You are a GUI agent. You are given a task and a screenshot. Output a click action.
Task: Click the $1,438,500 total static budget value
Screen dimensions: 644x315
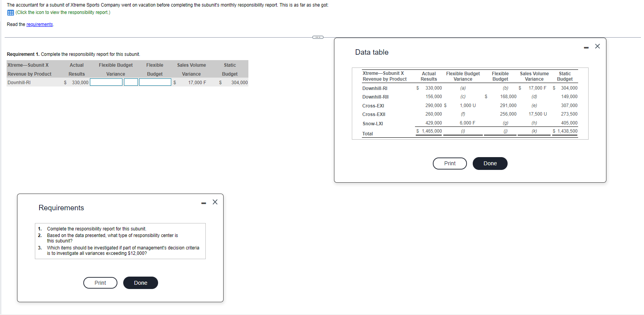click(565, 131)
